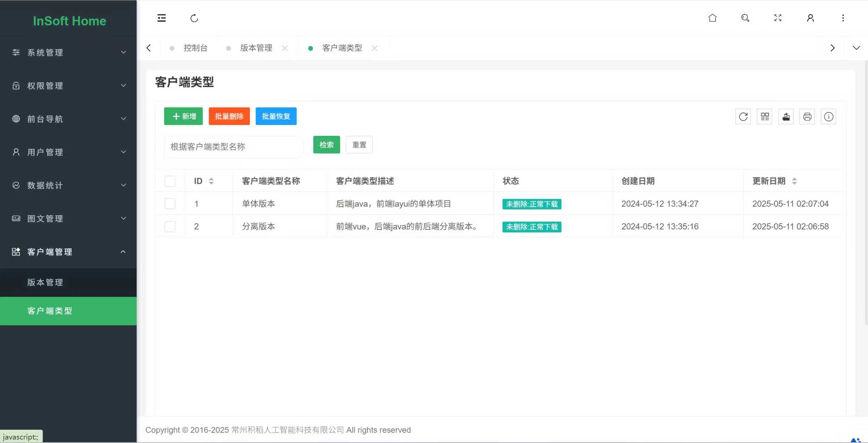
Task: Switch to the 控制台 tab
Action: [196, 48]
